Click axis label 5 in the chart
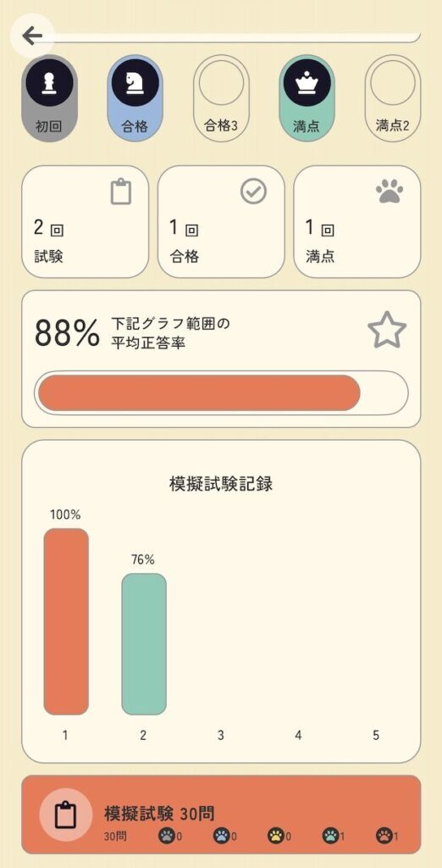 pyautogui.click(x=376, y=735)
